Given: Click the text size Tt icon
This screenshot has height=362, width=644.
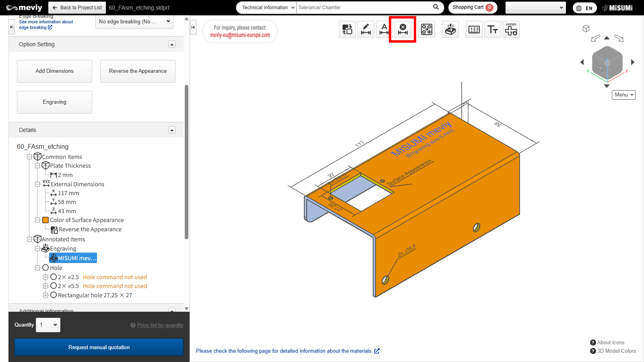Looking at the screenshot, I should [x=493, y=29].
